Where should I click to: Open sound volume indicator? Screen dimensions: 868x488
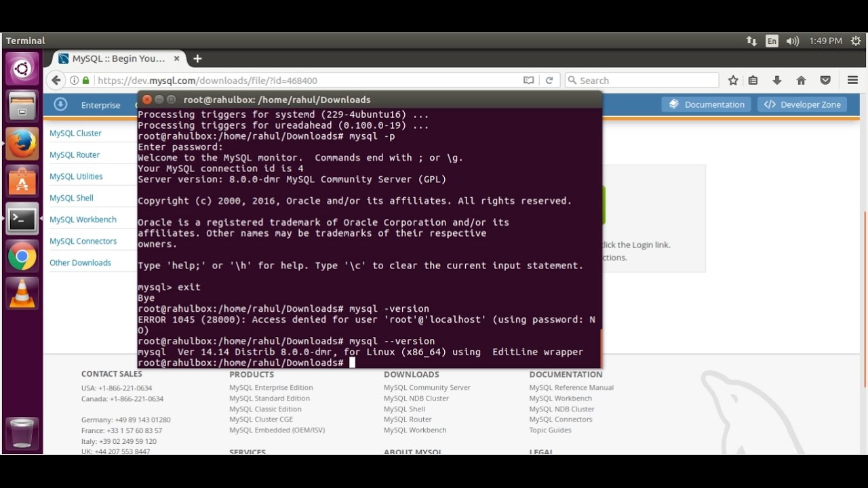pyautogui.click(x=792, y=41)
